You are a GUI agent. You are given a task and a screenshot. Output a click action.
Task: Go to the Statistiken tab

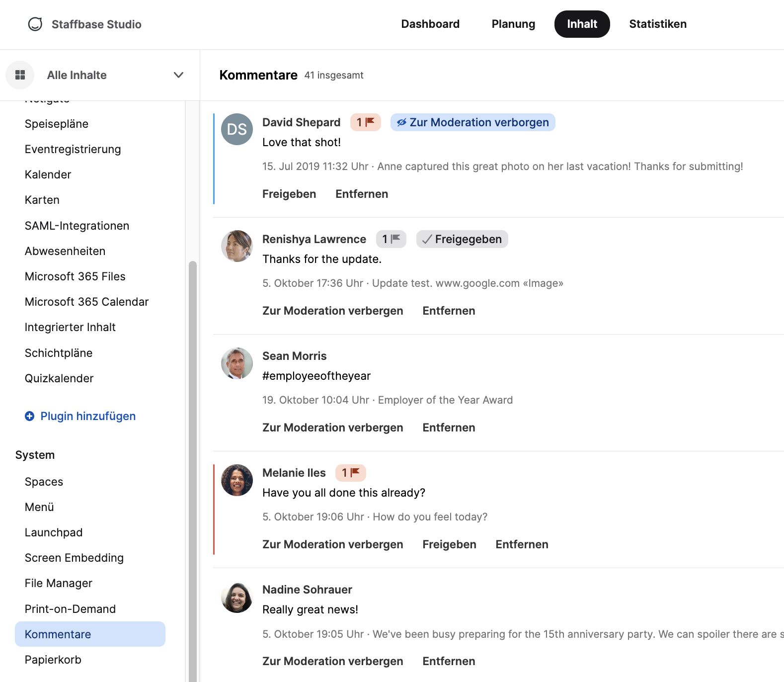pyautogui.click(x=658, y=24)
